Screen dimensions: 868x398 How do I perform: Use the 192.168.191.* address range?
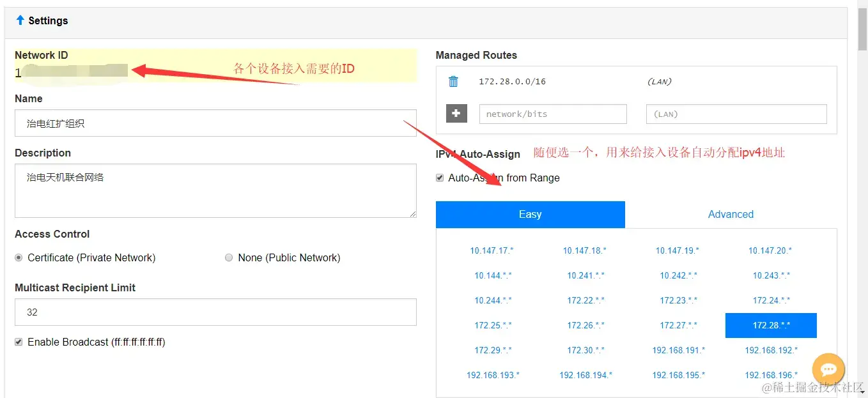coord(678,350)
